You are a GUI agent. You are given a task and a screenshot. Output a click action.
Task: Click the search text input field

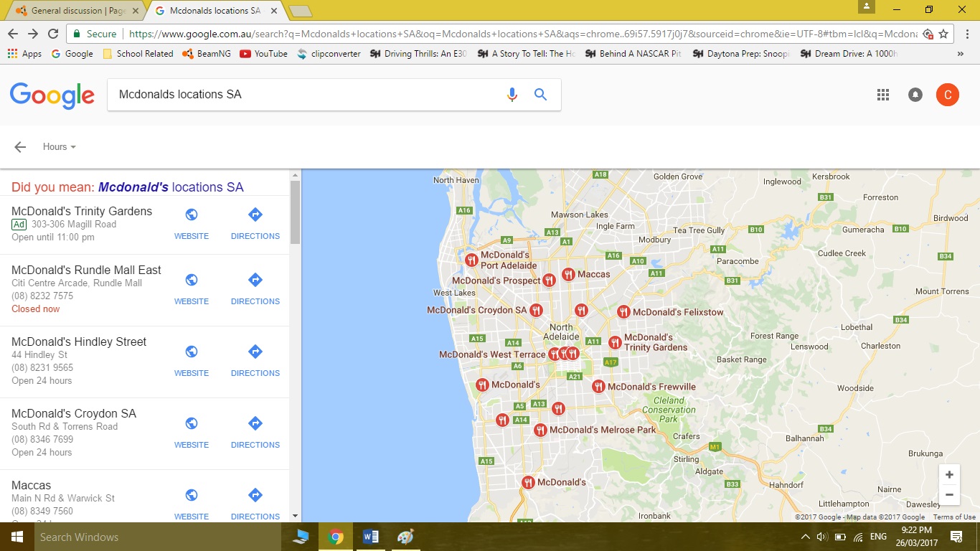click(x=305, y=95)
